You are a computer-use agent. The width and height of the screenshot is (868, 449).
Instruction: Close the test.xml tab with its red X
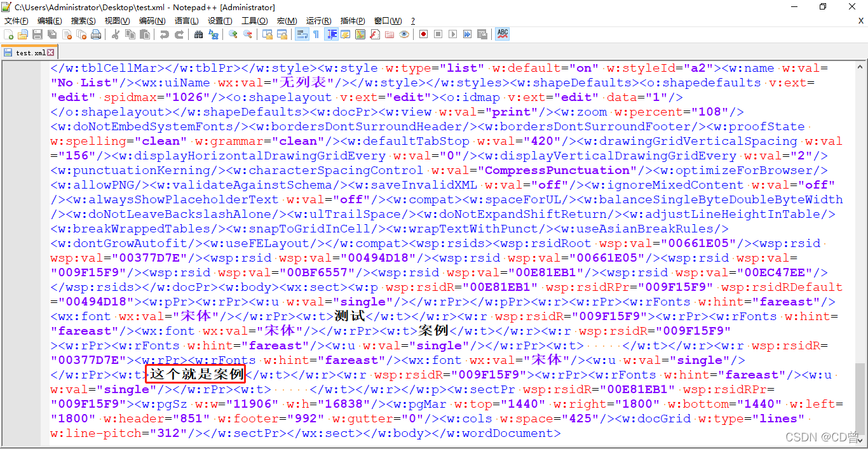click(x=51, y=53)
